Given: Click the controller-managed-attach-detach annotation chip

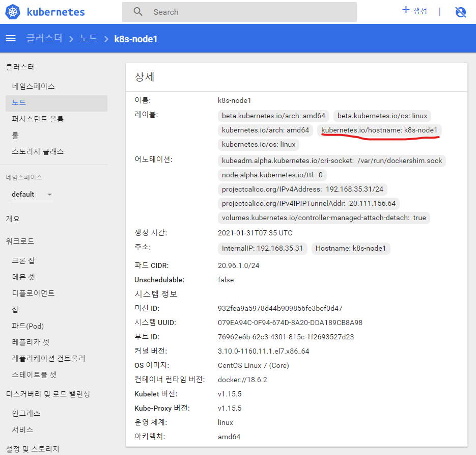Looking at the screenshot, I should point(324,218).
